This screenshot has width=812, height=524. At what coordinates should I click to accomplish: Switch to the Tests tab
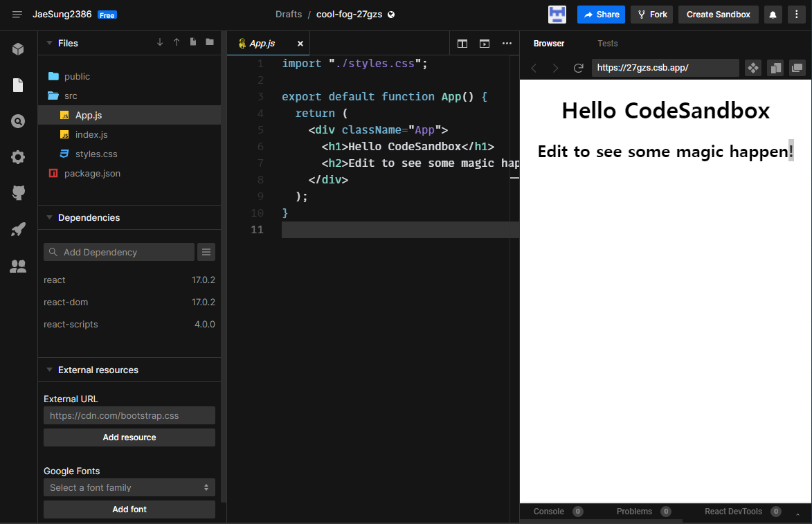pyautogui.click(x=607, y=43)
